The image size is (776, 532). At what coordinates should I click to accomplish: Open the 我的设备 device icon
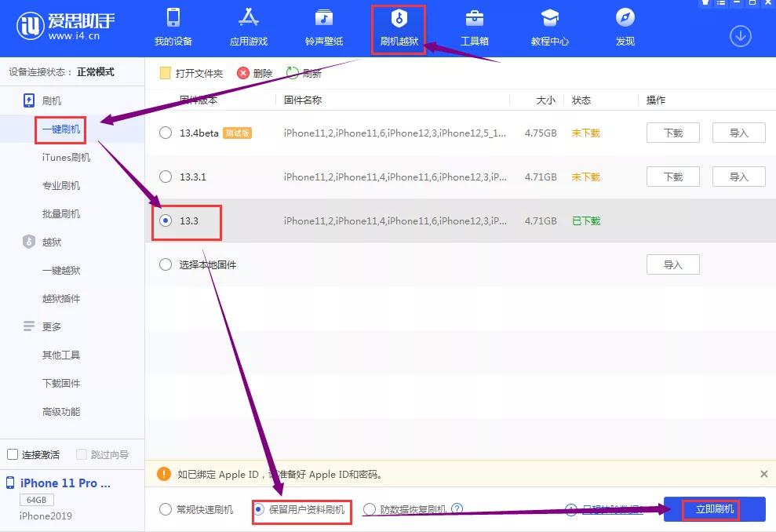click(x=173, y=18)
